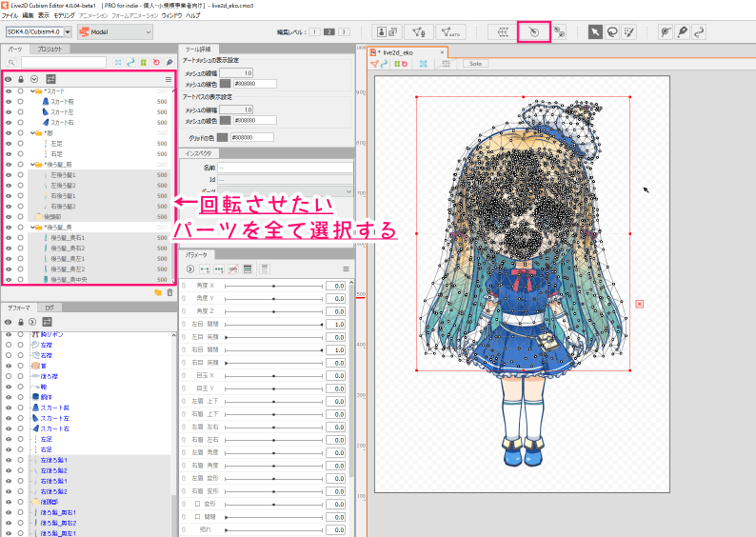Set edit level to 1
This screenshot has width=756, height=537.
click(x=315, y=31)
